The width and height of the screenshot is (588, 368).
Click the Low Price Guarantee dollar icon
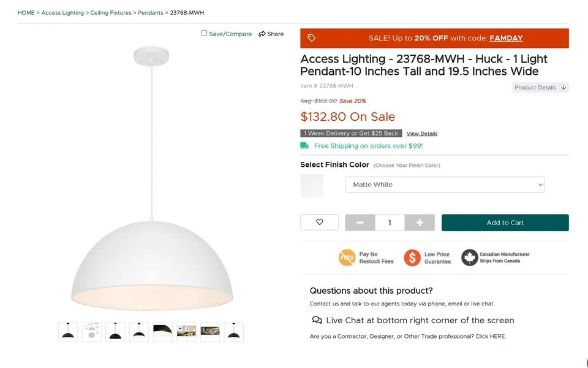coord(412,258)
